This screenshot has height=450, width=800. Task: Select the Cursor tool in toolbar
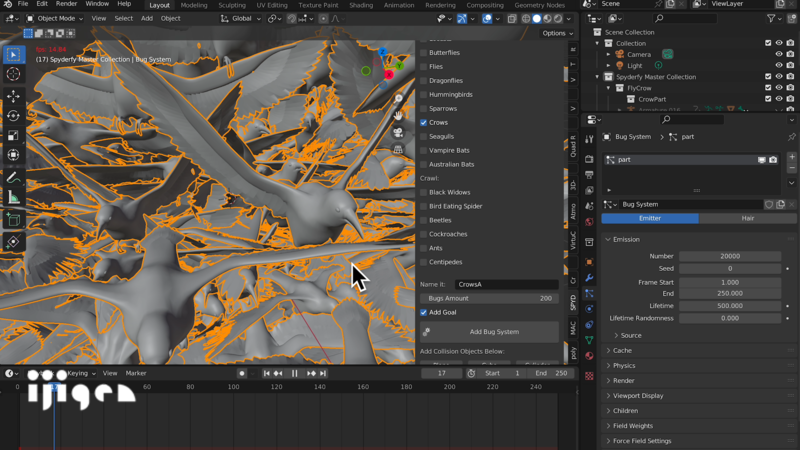(x=13, y=74)
